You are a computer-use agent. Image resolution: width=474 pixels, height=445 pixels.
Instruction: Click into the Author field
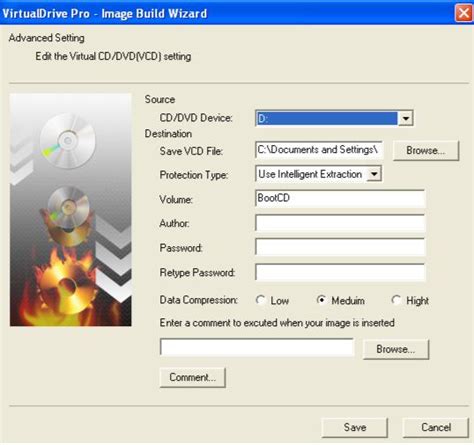[340, 223]
